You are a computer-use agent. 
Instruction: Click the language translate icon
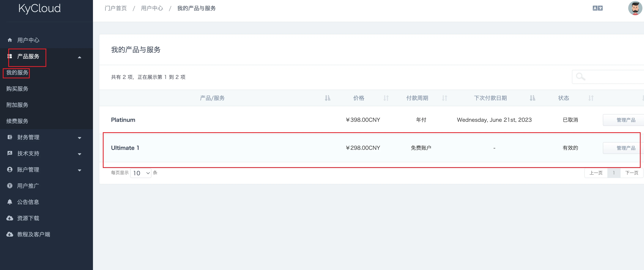coord(597,8)
